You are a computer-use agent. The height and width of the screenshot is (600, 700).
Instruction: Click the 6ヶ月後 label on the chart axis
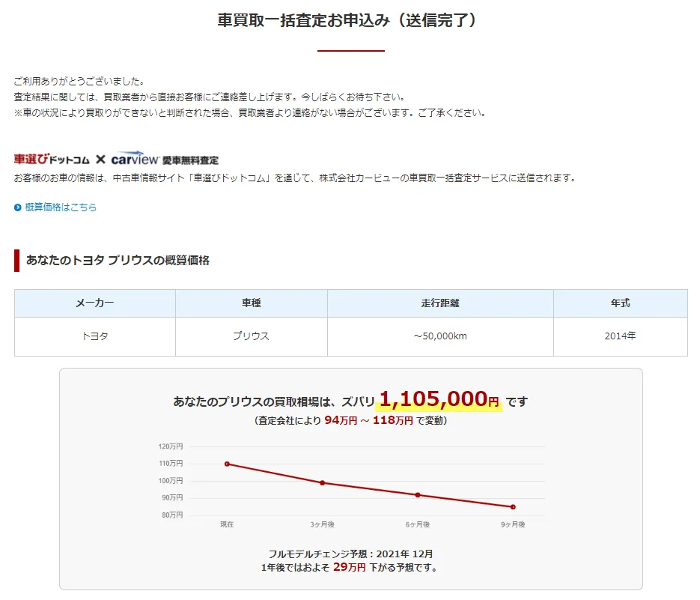coord(418,524)
